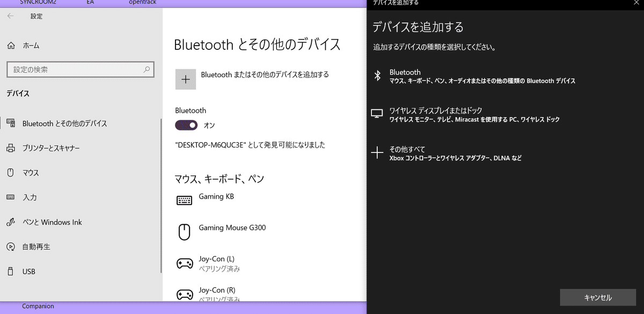Click the SYNCROOM2 desktop label
Screen dimensions: 644x314
click(x=38, y=2)
